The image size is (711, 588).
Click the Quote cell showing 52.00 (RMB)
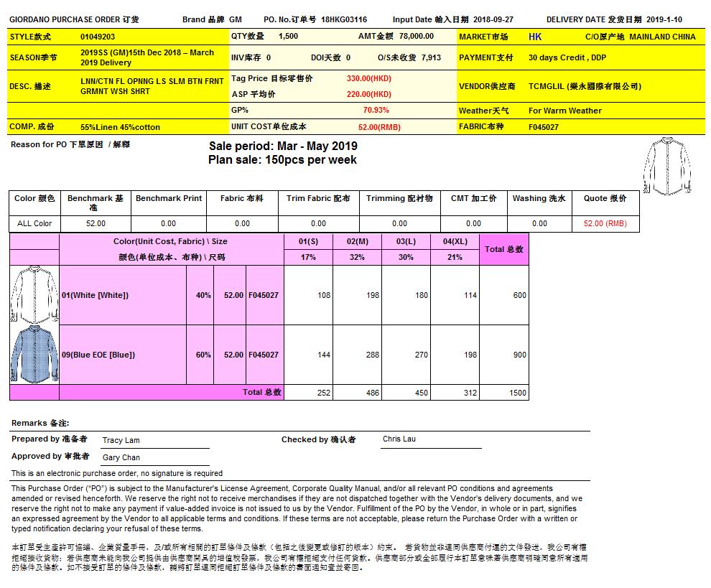(x=605, y=223)
